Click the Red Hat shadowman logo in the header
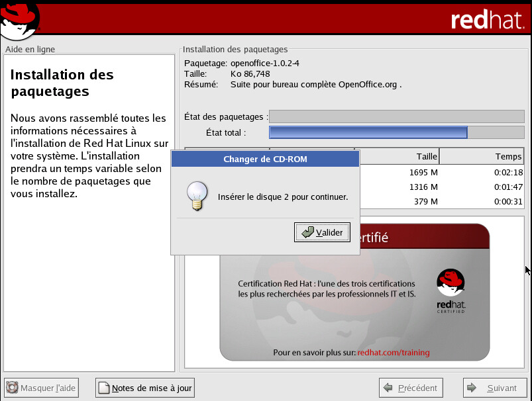The height and width of the screenshot is (401, 532). tap(20, 19)
